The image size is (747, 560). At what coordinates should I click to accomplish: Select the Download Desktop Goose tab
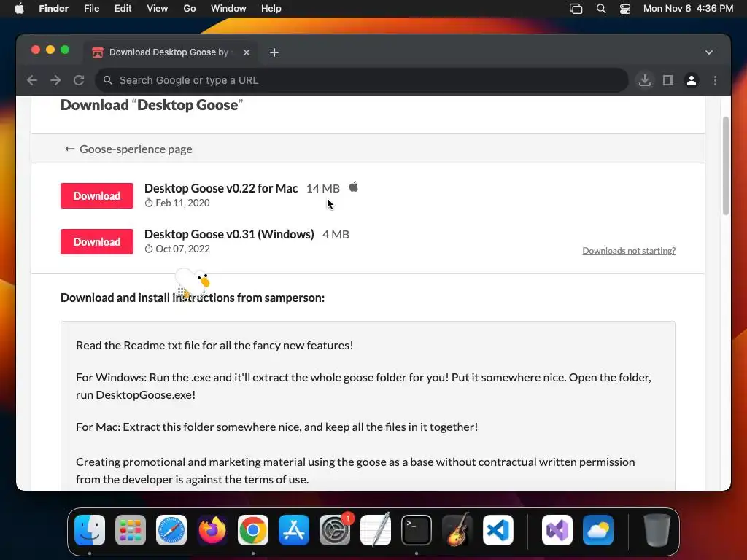171,52
